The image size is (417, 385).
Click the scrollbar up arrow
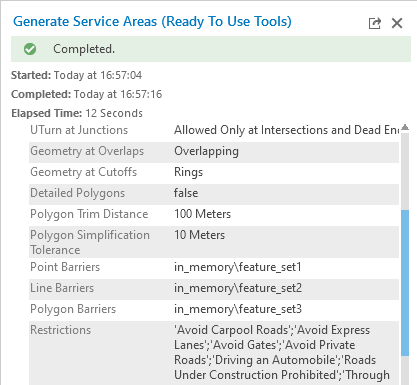[405, 127]
